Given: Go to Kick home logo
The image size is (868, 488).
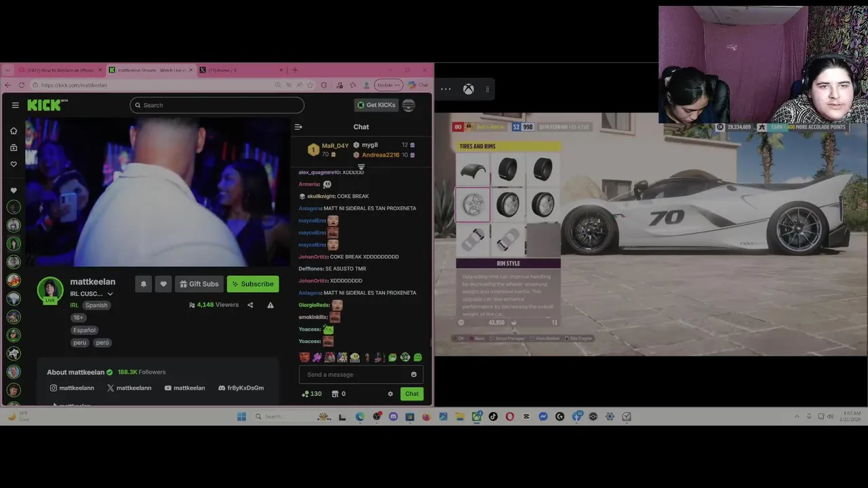Looking at the screenshot, I should [47, 105].
